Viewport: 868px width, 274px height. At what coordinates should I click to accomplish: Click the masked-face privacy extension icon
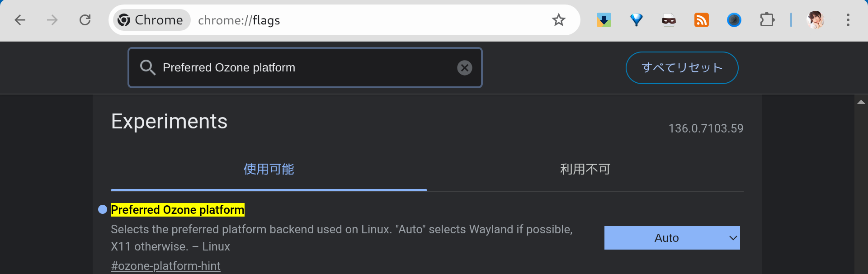coord(669,20)
